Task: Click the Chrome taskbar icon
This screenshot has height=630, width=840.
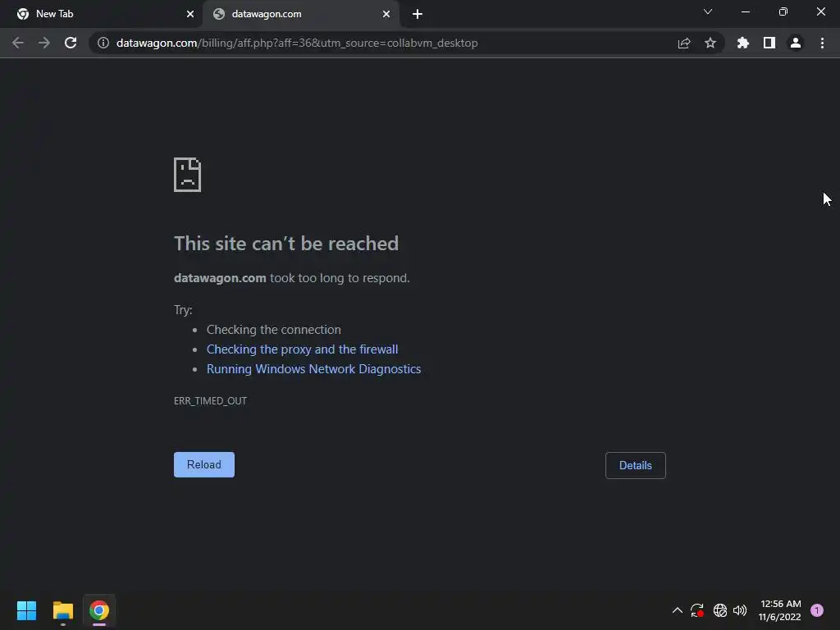Action: (x=99, y=610)
